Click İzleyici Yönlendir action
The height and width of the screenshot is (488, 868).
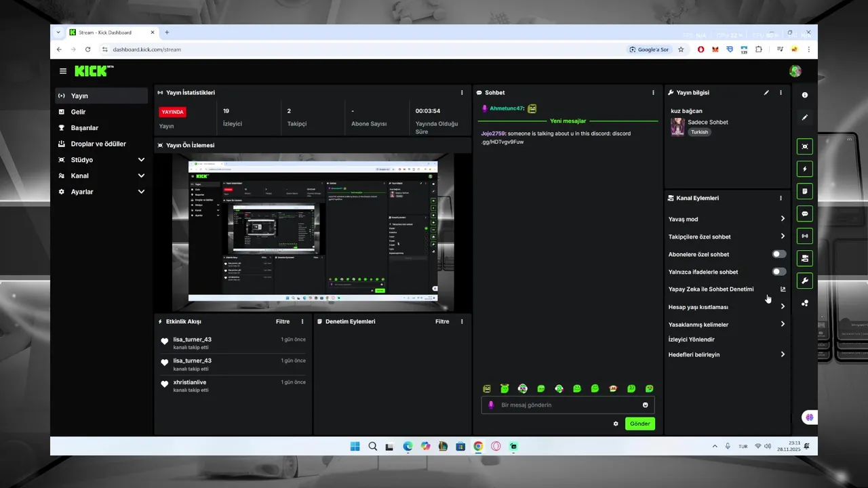click(x=692, y=340)
